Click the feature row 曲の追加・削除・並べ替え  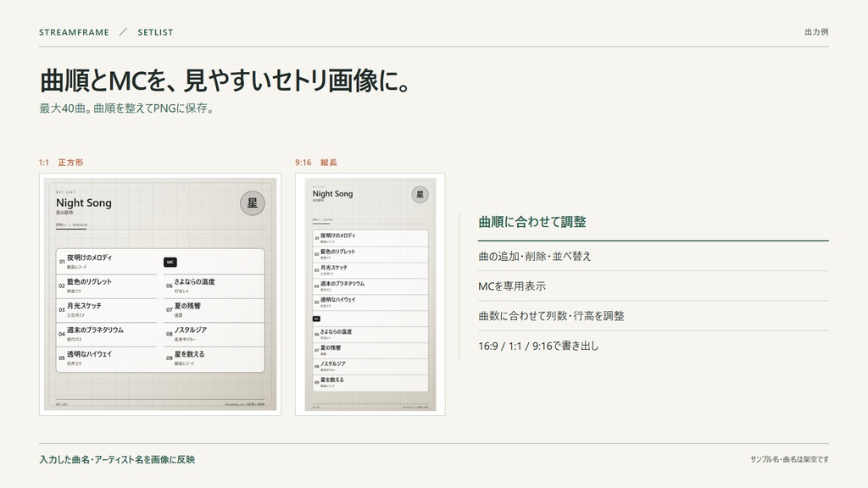tap(654, 256)
